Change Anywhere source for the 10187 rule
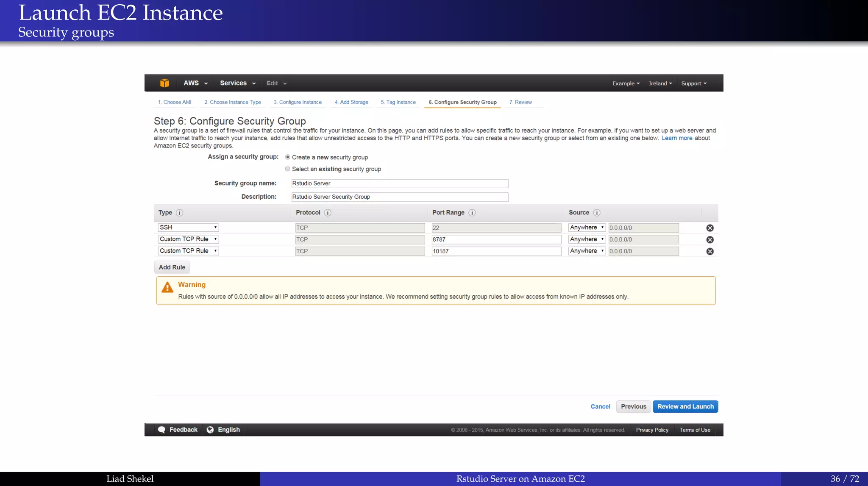 tap(587, 251)
